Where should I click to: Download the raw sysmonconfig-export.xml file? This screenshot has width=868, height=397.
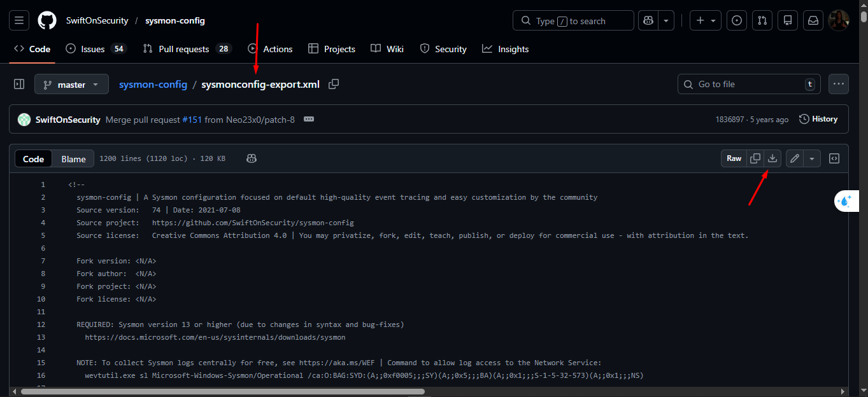(x=772, y=158)
